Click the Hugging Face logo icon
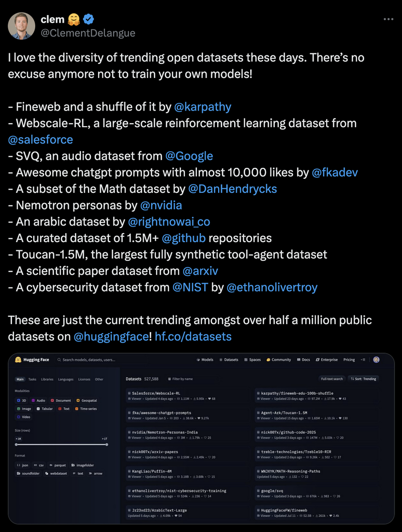 (17, 359)
